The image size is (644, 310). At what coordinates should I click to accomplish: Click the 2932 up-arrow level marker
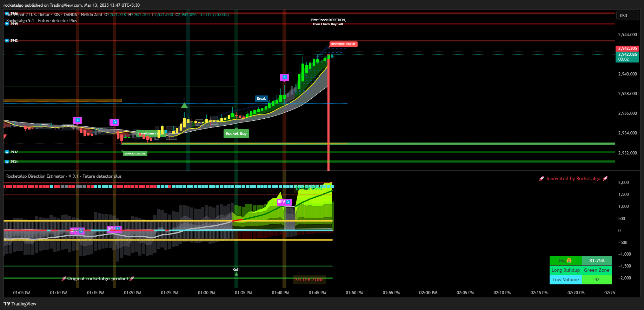point(12,152)
